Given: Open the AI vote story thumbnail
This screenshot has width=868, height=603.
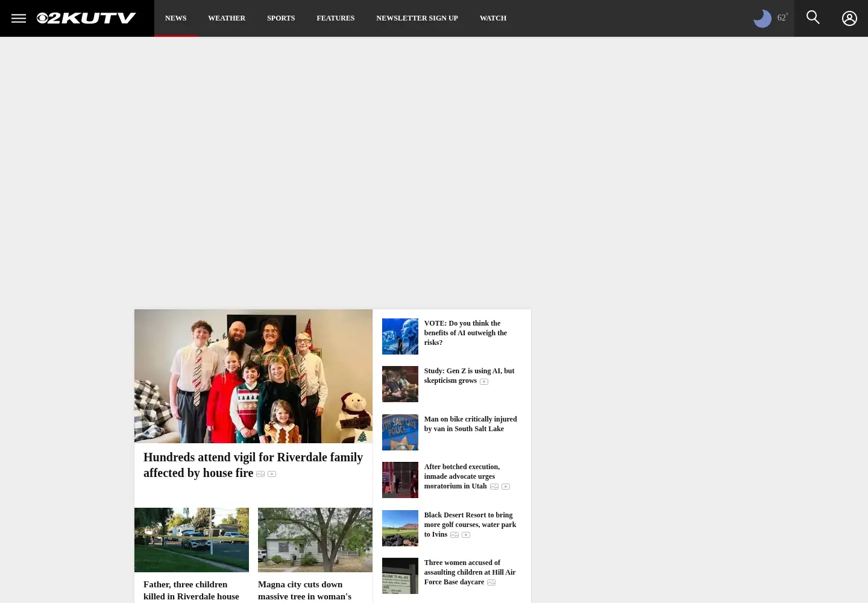Looking at the screenshot, I should (400, 336).
